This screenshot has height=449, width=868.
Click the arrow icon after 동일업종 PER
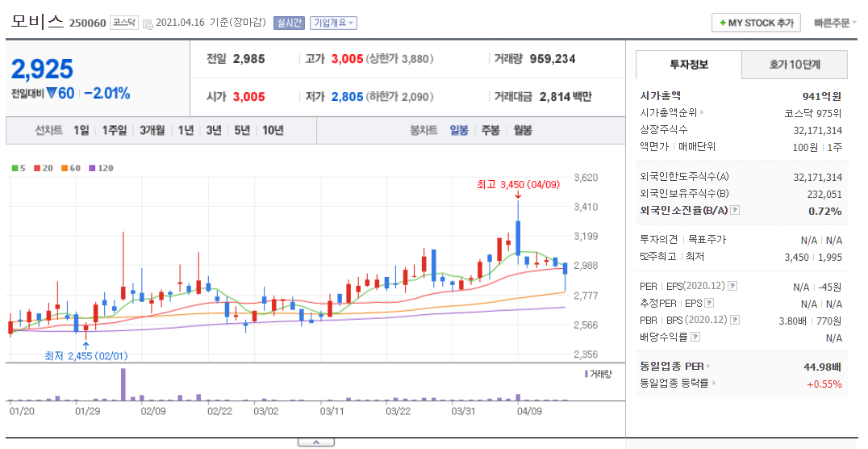point(708,367)
